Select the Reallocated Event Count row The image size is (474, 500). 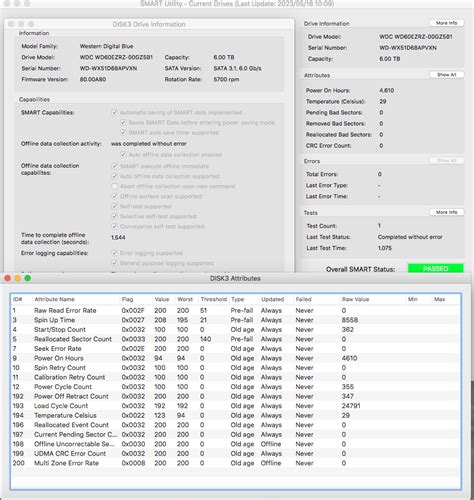point(236,425)
